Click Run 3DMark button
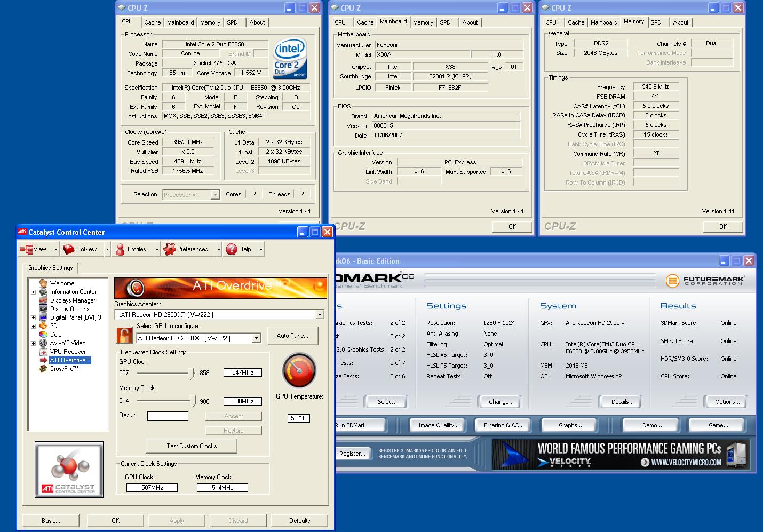 [x=359, y=425]
